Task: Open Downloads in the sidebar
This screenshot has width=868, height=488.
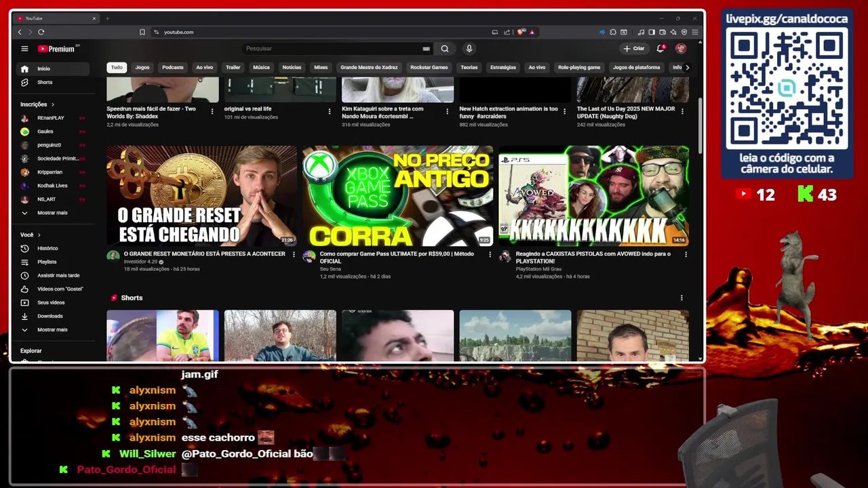Action: coord(52,316)
